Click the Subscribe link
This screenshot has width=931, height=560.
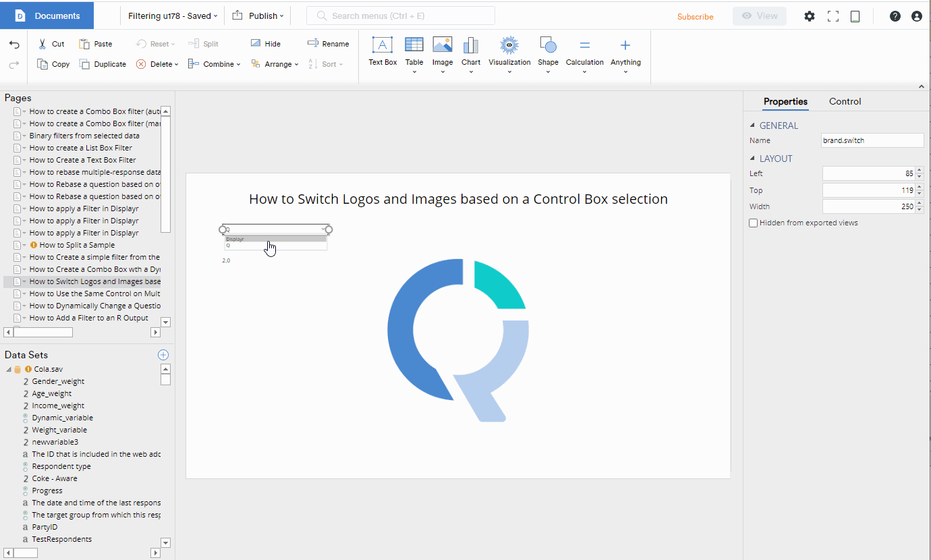pos(696,16)
